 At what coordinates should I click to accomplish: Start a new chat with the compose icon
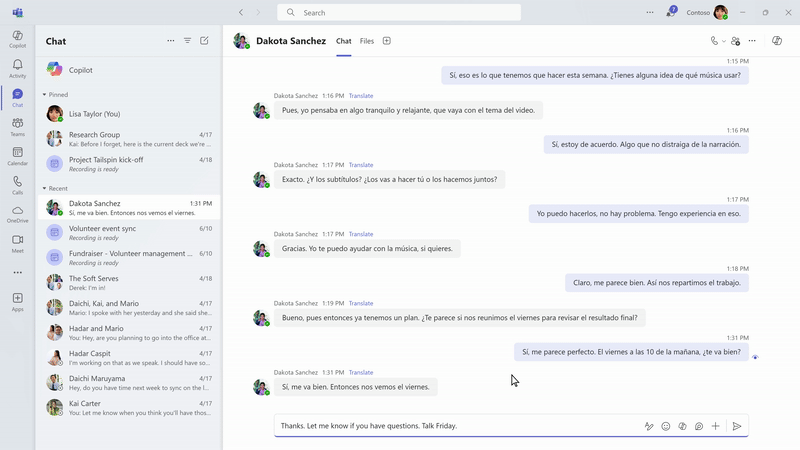[205, 41]
